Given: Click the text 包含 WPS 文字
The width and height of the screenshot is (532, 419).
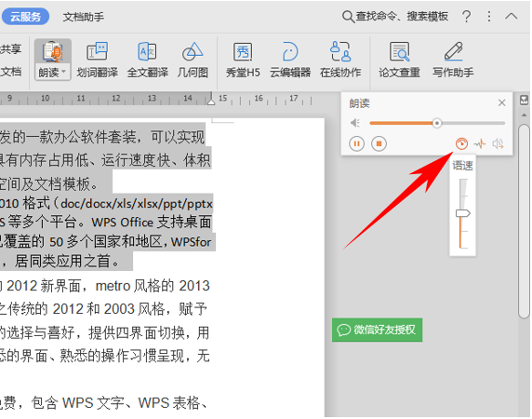Looking at the screenshot, I should [77, 402].
